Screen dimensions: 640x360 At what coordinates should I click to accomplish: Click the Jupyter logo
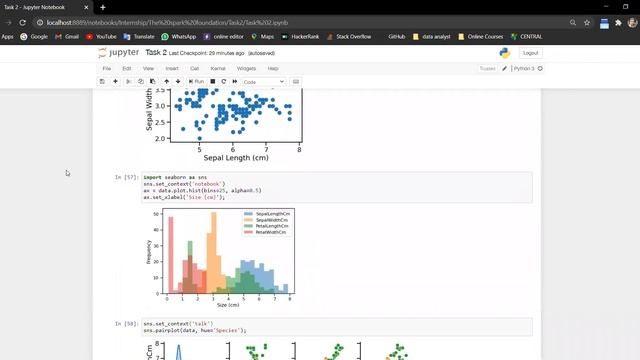coord(119,53)
